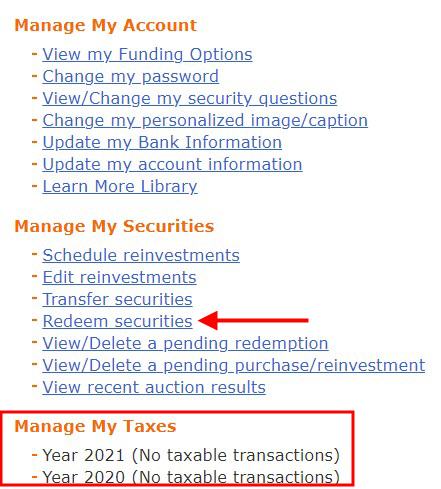Open View/Delete a pending redemption link

pos(185,343)
